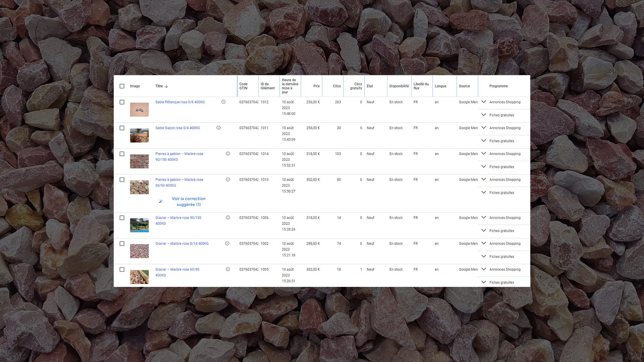Open info icon for Gravier Marbre rose 8/14
Screen dimensions: 644x362
click(227, 243)
